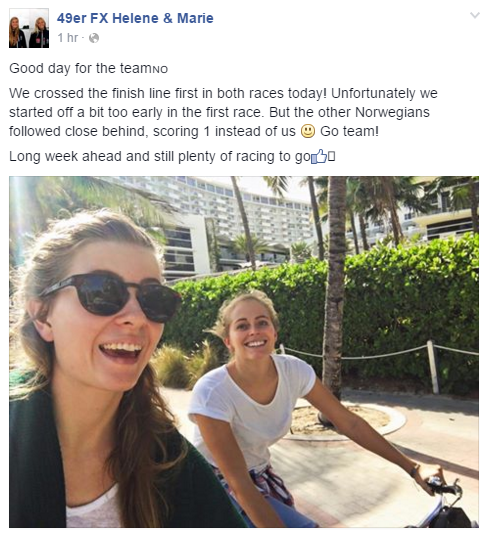487x535 pixels.
Task: Click the globe public-privacy icon
Action: point(94,38)
